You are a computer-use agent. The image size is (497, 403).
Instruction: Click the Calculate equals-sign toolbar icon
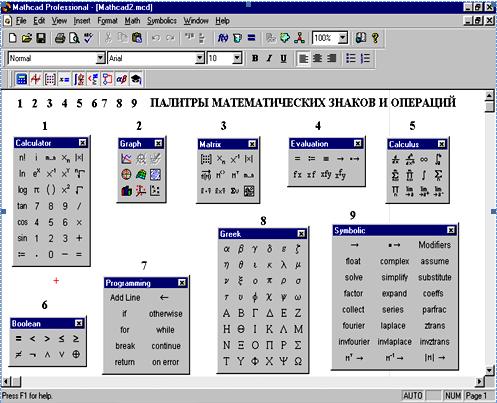click(x=251, y=38)
